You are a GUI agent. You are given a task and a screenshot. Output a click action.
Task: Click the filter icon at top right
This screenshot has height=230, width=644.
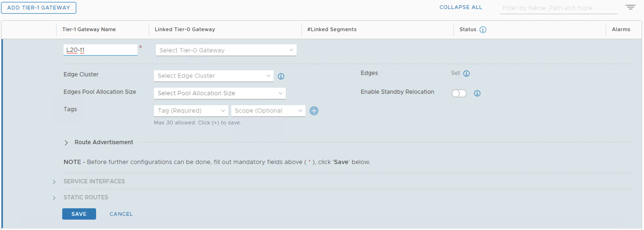(x=630, y=7)
